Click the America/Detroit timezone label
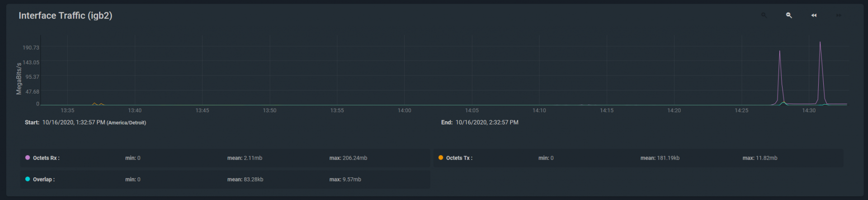Viewport: 868px width, 200px height. coord(126,123)
